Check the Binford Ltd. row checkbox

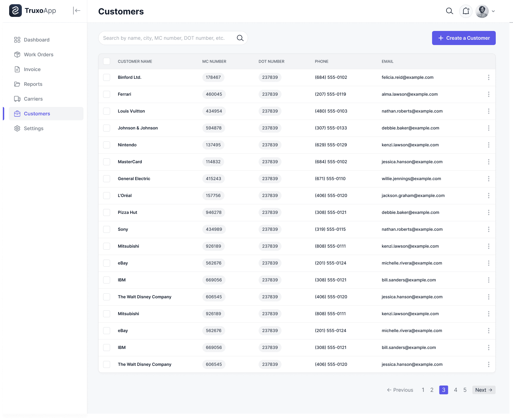(x=107, y=77)
